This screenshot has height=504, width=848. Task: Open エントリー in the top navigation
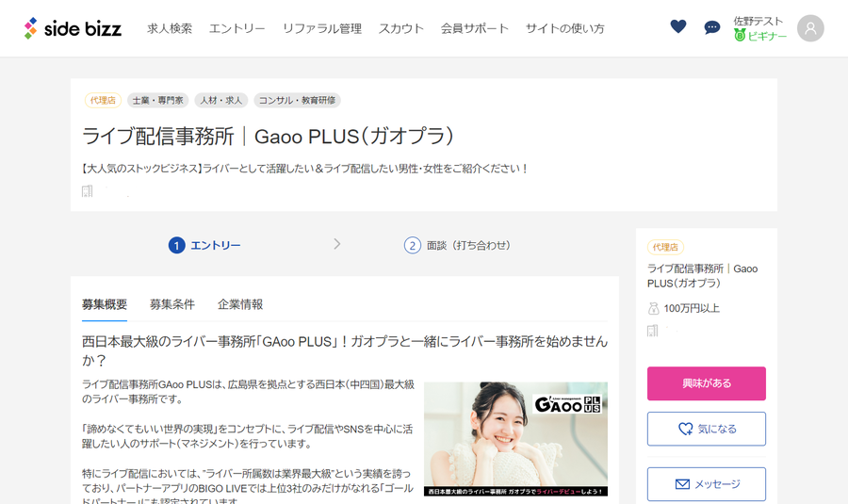[x=236, y=28]
